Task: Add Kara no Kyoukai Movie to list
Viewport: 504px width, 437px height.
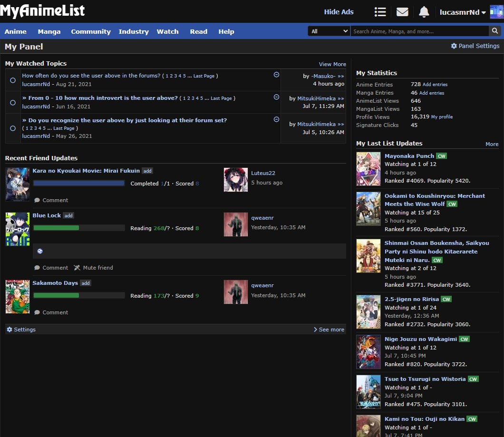Action: [x=147, y=171]
